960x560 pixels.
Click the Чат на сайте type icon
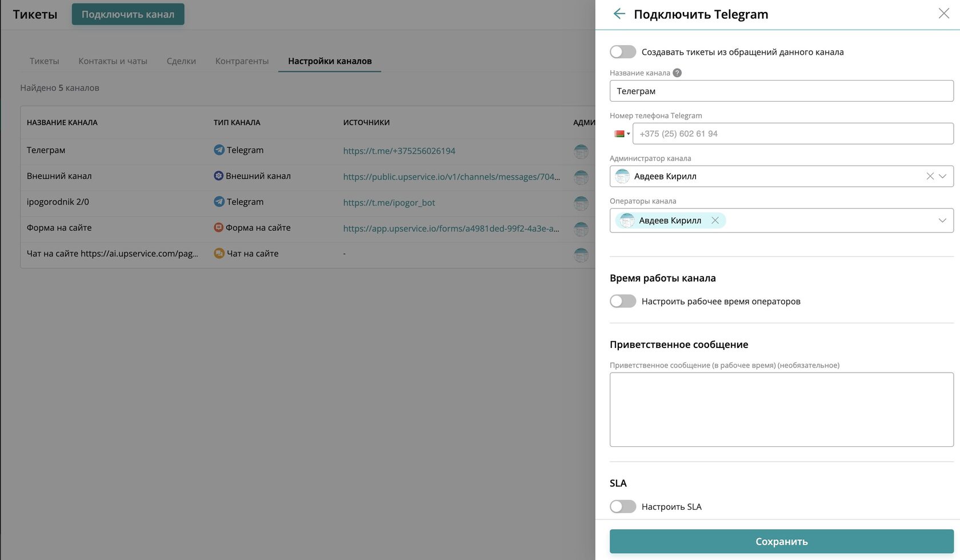coord(219,253)
